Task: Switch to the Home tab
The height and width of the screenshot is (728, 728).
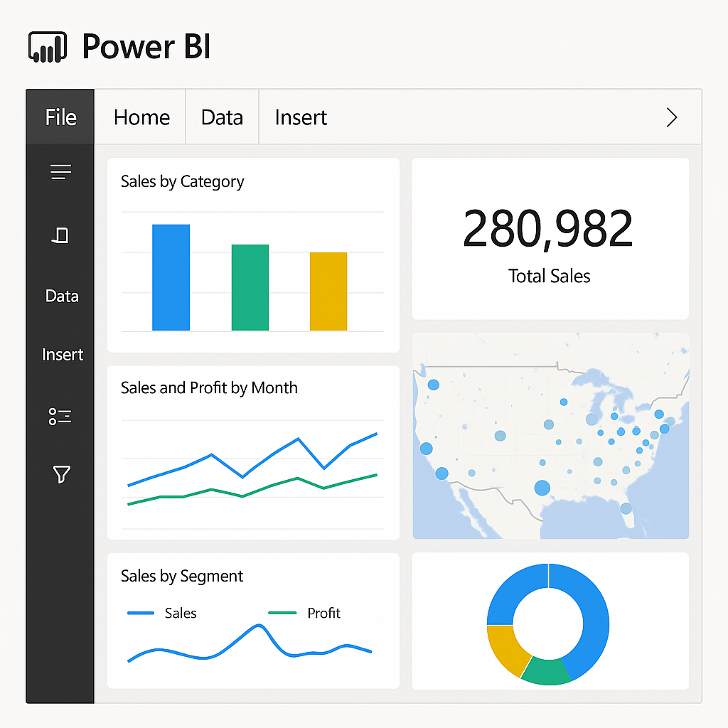Action: click(x=141, y=117)
